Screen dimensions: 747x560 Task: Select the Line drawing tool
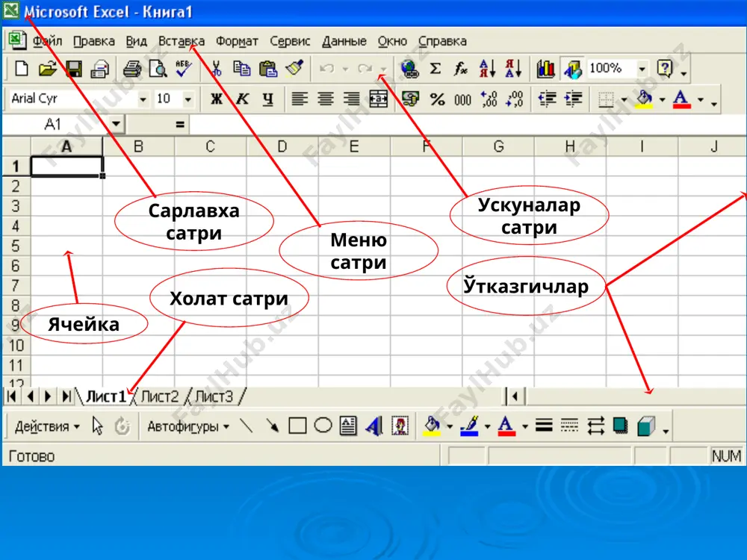[x=247, y=426]
